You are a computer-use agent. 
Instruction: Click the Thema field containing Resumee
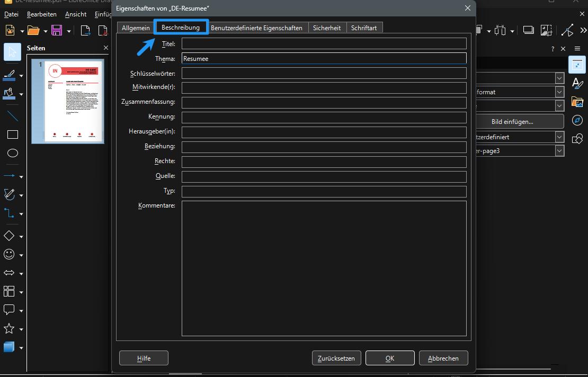324,58
